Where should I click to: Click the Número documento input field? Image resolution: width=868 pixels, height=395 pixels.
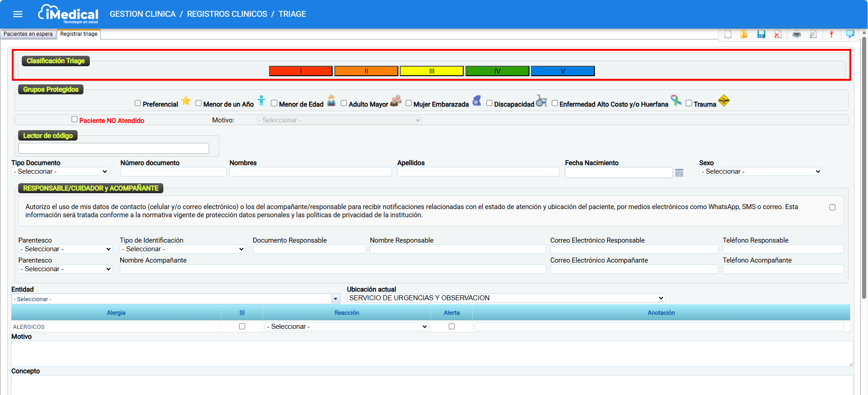(x=173, y=172)
